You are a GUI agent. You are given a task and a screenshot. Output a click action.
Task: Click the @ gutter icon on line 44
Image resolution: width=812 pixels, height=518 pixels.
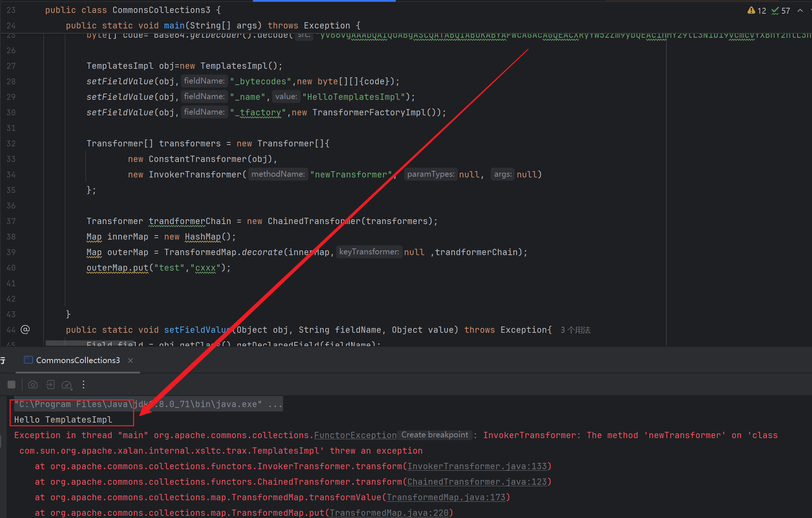[25, 329]
